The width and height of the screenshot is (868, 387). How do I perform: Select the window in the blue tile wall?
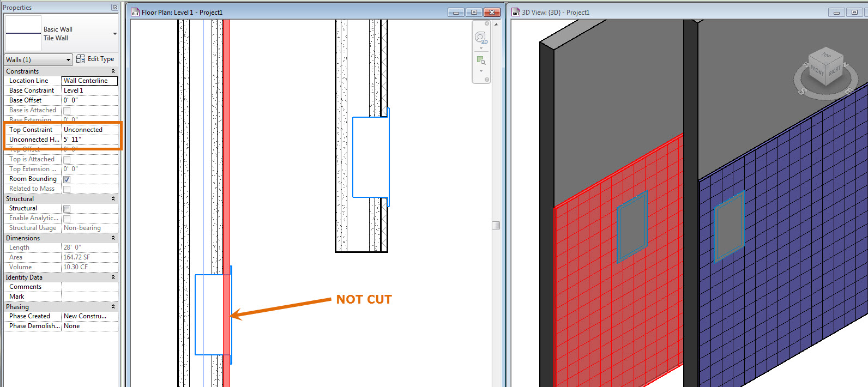[x=729, y=226]
